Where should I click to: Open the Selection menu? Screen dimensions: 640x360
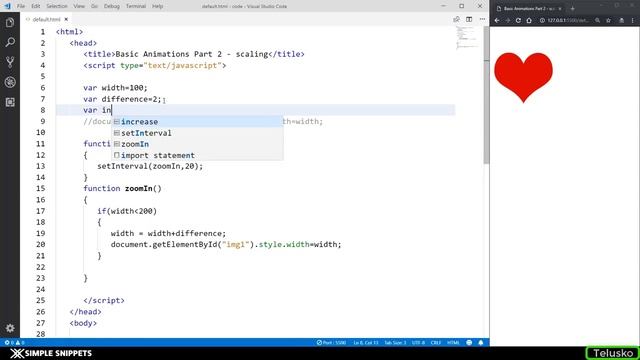point(57,6)
